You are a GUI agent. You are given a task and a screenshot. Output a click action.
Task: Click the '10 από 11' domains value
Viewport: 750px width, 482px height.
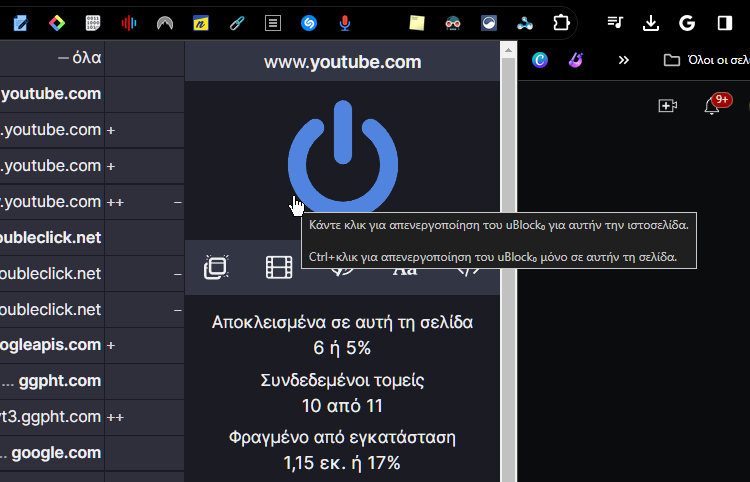(x=342, y=406)
